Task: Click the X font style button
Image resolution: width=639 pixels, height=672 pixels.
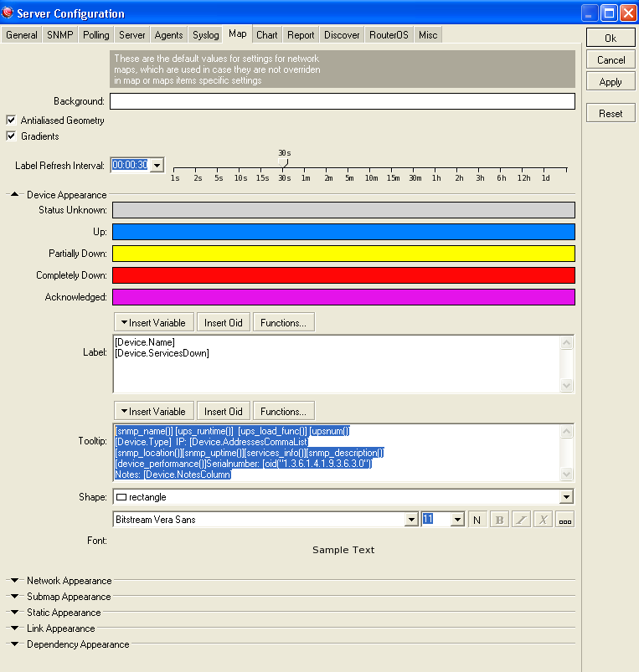Action: click(x=543, y=520)
